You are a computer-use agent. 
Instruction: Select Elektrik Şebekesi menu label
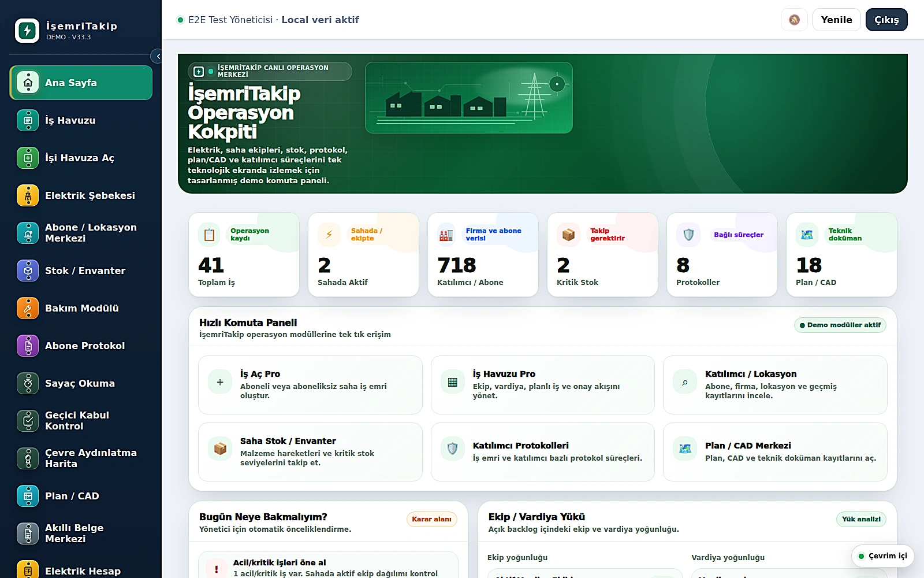tap(90, 195)
